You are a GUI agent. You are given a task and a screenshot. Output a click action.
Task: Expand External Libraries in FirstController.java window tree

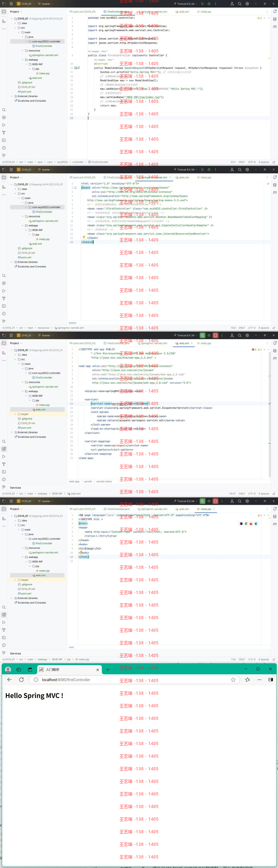point(12,96)
